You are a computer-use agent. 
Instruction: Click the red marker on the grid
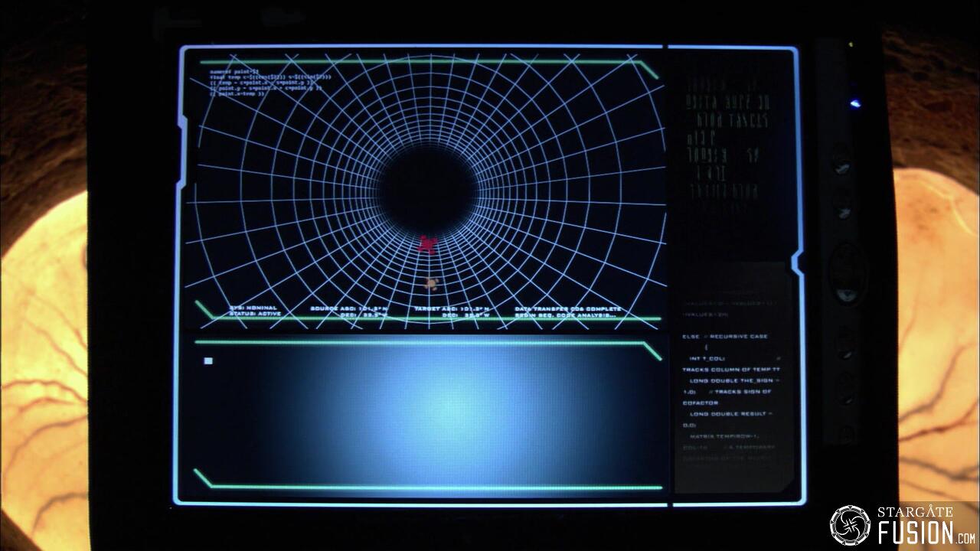point(427,245)
